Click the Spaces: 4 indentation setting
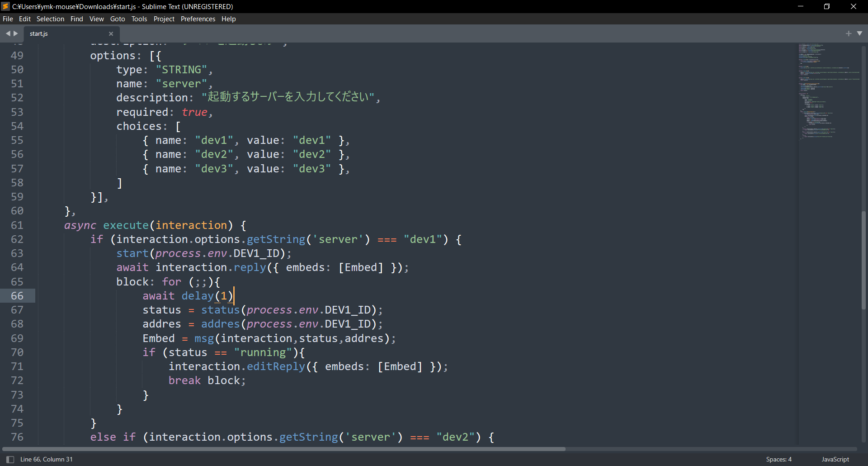Viewport: 868px width, 466px height. (x=779, y=459)
